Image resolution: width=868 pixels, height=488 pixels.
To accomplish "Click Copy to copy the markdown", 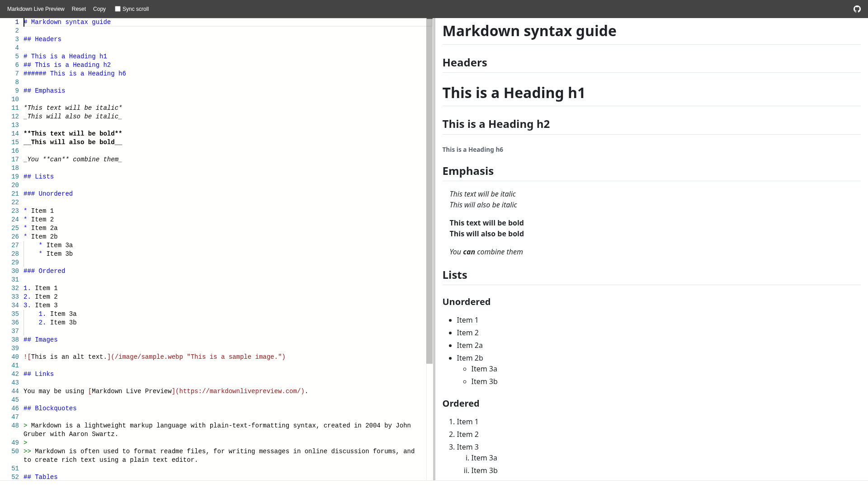I will pos(99,9).
